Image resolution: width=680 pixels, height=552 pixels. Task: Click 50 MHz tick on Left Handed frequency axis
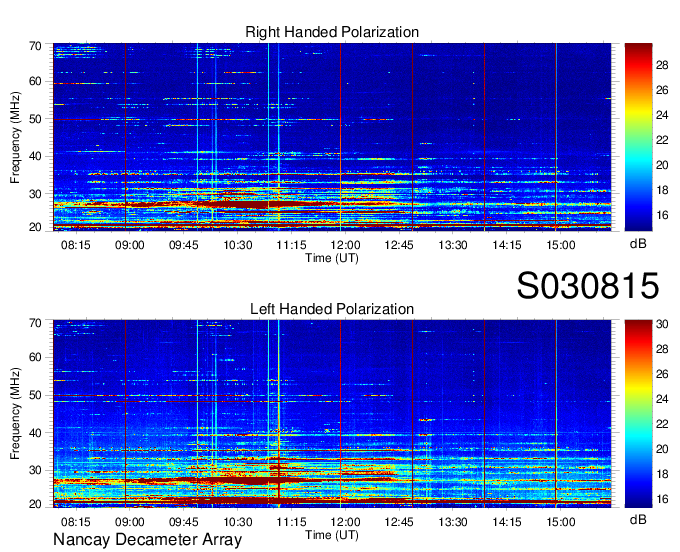pyautogui.click(x=35, y=395)
